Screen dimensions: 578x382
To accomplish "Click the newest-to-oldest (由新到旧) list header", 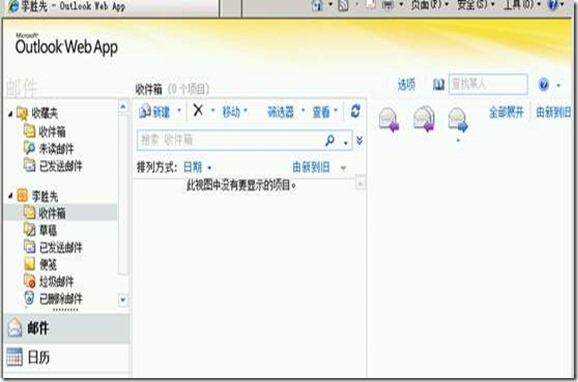I will point(311,167).
